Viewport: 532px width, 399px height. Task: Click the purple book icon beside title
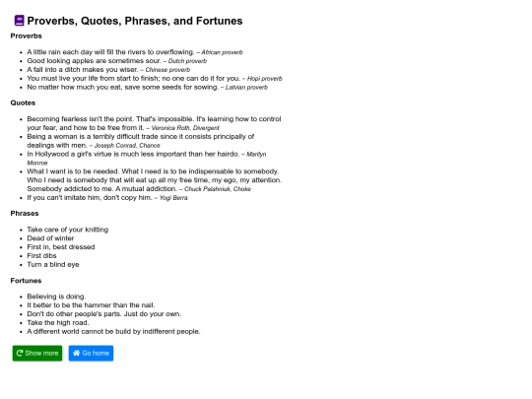(20, 21)
